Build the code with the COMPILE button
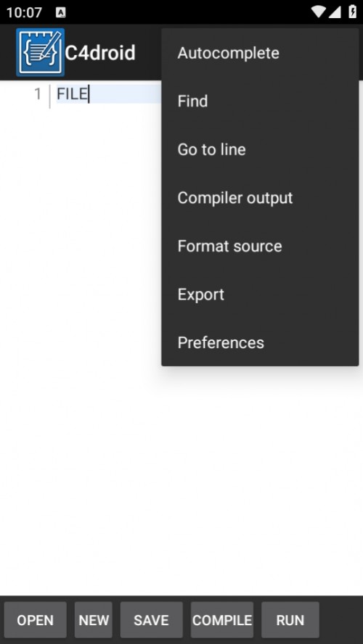 [222, 620]
